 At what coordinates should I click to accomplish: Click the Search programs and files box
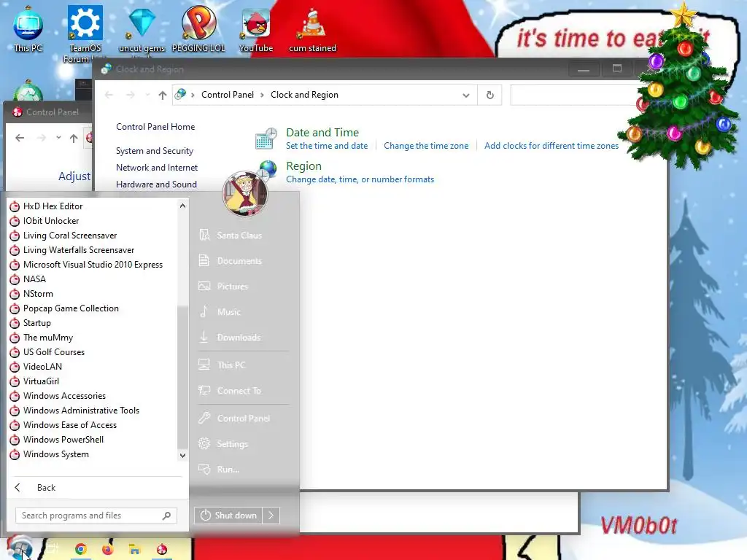click(96, 516)
